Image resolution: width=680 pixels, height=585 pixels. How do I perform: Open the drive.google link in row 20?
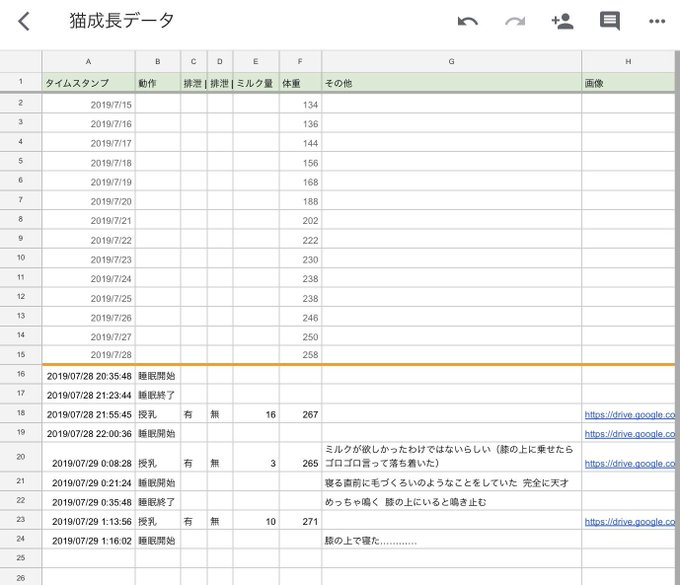click(x=629, y=464)
